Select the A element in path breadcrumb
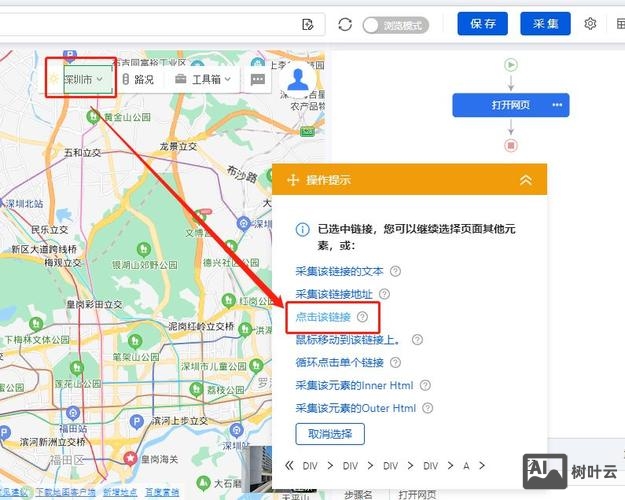 coord(466,466)
